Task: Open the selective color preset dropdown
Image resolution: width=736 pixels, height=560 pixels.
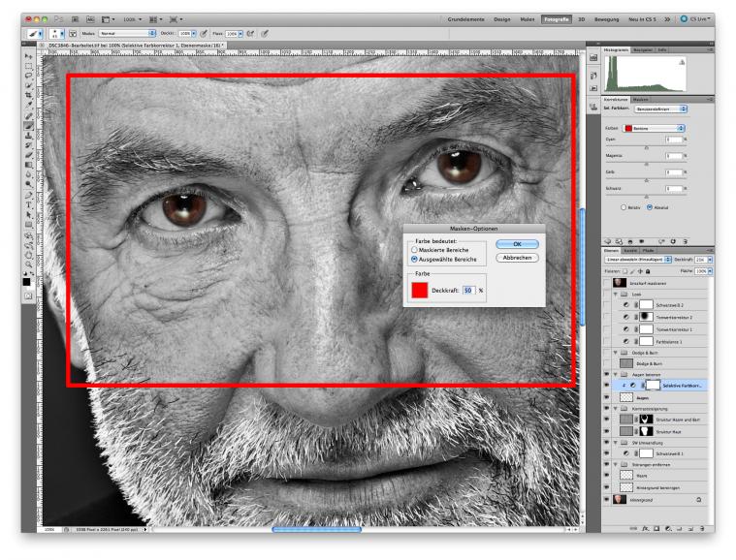Action: click(x=661, y=109)
